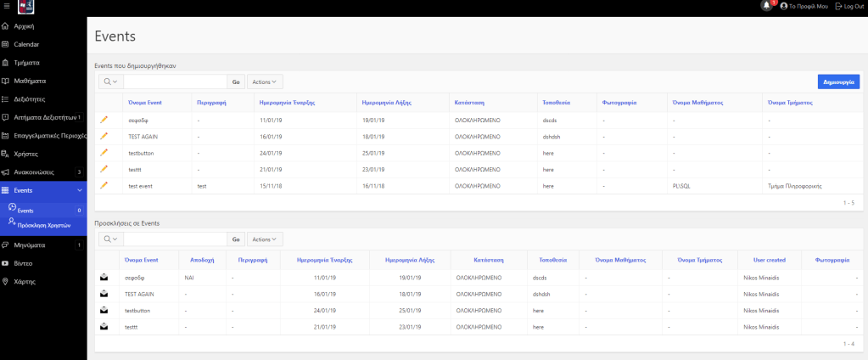The width and height of the screenshot is (868, 360).
Task: Collapse the Events sidebar menu chevron
Action: click(x=79, y=190)
